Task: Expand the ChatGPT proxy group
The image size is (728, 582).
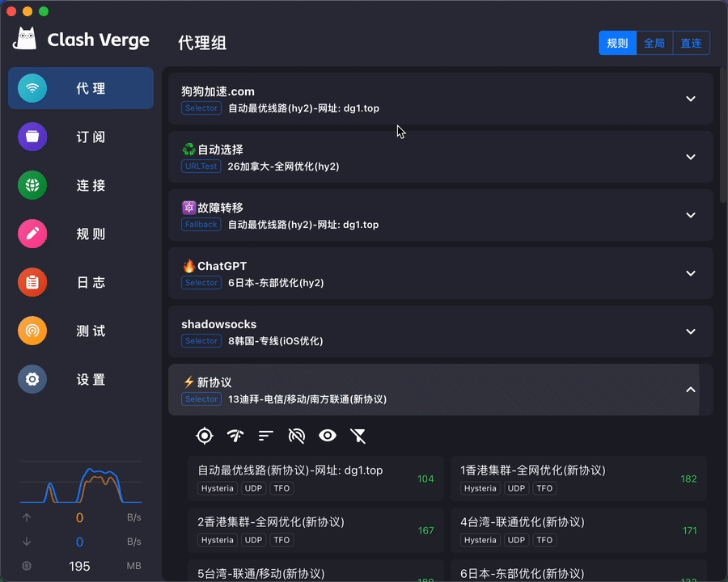Action: [x=690, y=273]
